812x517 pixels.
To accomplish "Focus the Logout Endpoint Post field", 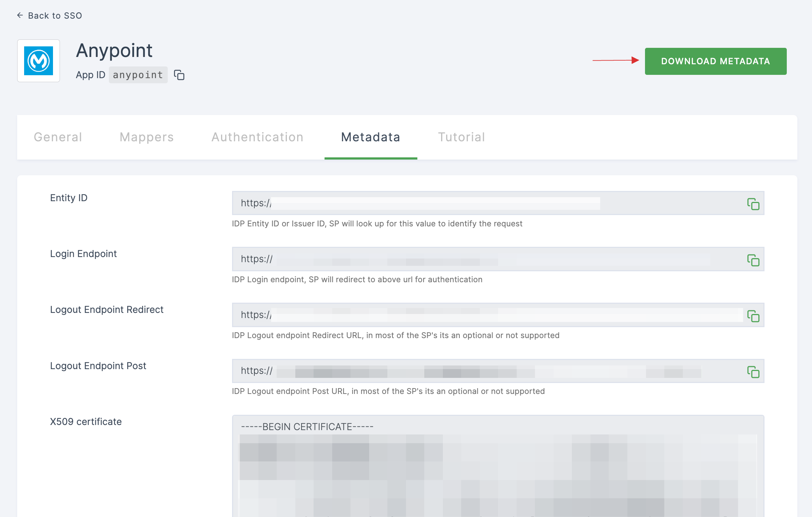I will coord(498,371).
